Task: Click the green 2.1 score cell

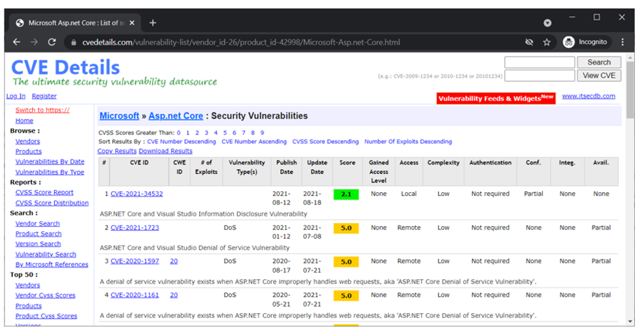Action: coord(346,194)
